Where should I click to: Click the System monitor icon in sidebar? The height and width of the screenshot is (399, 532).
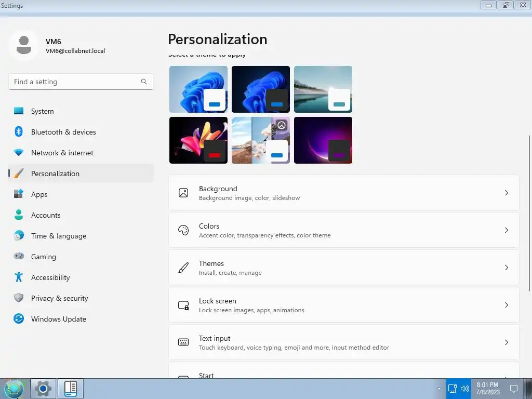[19, 111]
